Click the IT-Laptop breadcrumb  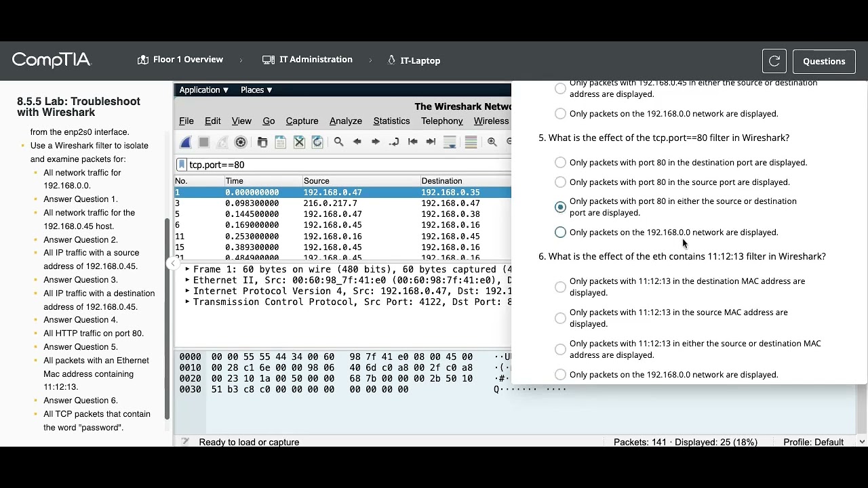[x=414, y=60]
